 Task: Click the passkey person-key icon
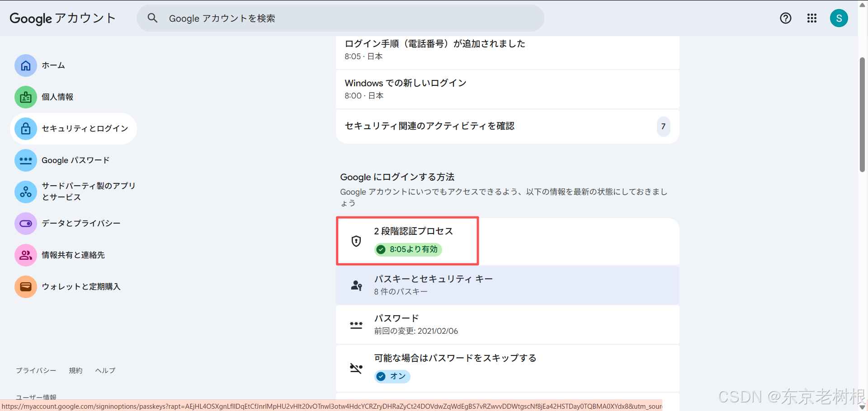[356, 285]
